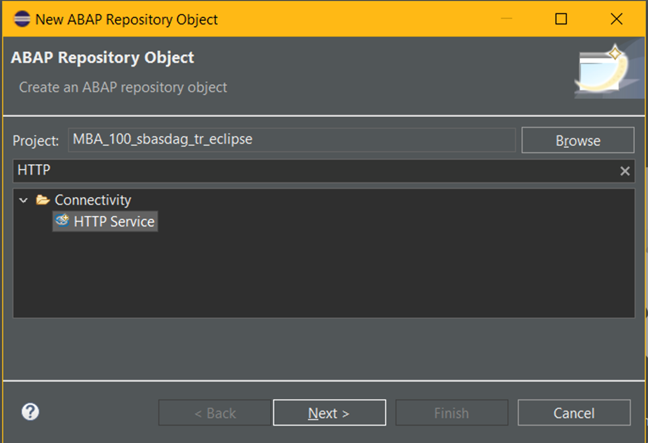
Task: Click the ABAP wizard banner image
Action: (x=601, y=69)
